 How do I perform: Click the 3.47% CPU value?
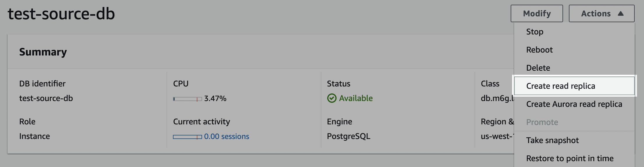[215, 98]
